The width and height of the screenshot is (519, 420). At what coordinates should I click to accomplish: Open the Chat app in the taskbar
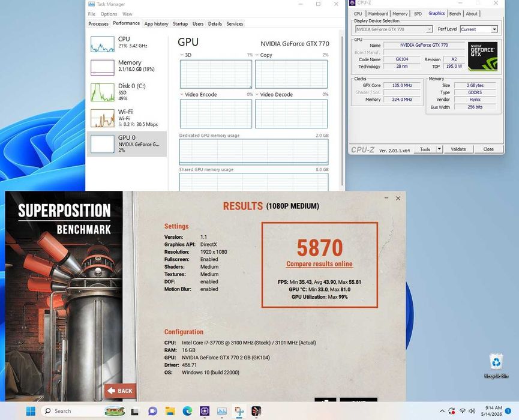(152, 412)
